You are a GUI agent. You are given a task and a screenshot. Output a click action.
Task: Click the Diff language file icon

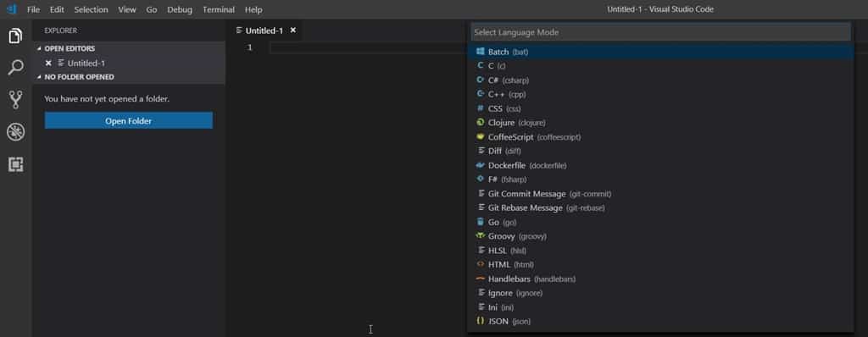[x=481, y=151]
